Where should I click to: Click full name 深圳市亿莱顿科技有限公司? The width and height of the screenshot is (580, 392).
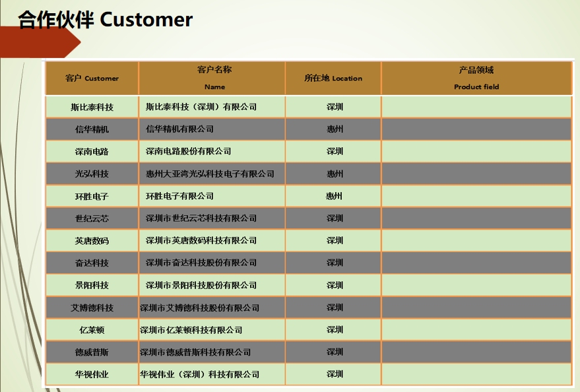(191, 330)
